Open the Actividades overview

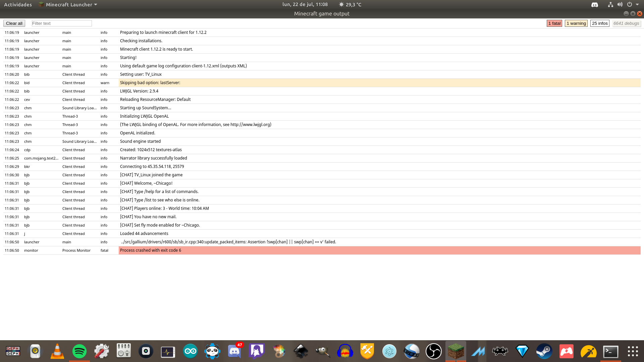click(x=18, y=4)
